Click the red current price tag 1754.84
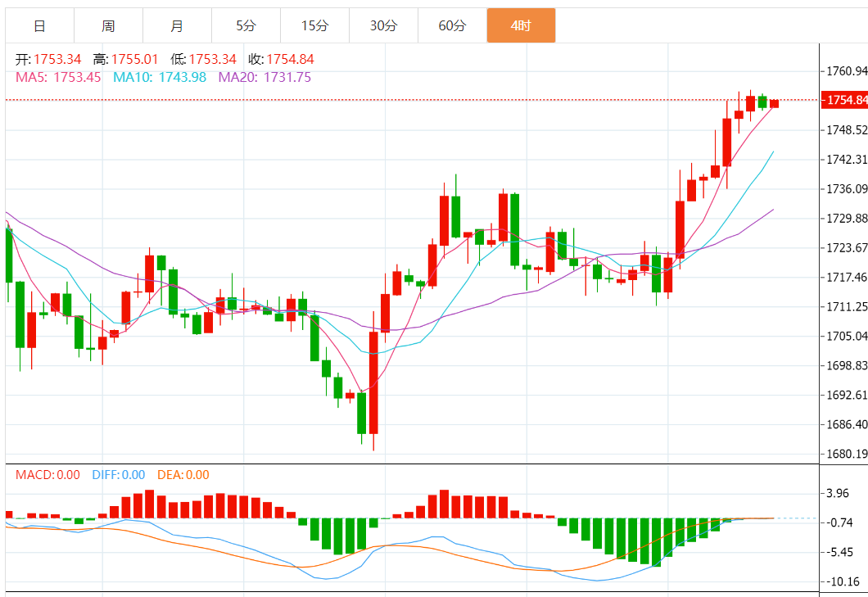Screen dimensions: 868x597 pyautogui.click(x=844, y=100)
